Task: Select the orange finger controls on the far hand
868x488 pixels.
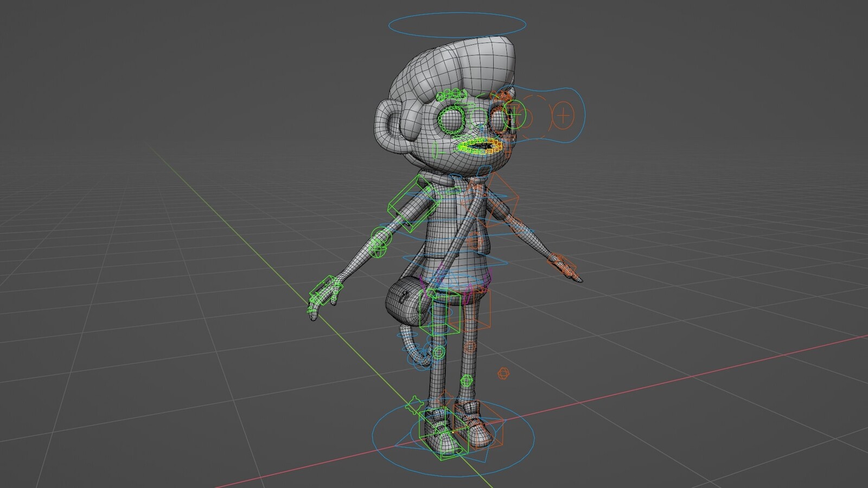Action: pyautogui.click(x=567, y=268)
